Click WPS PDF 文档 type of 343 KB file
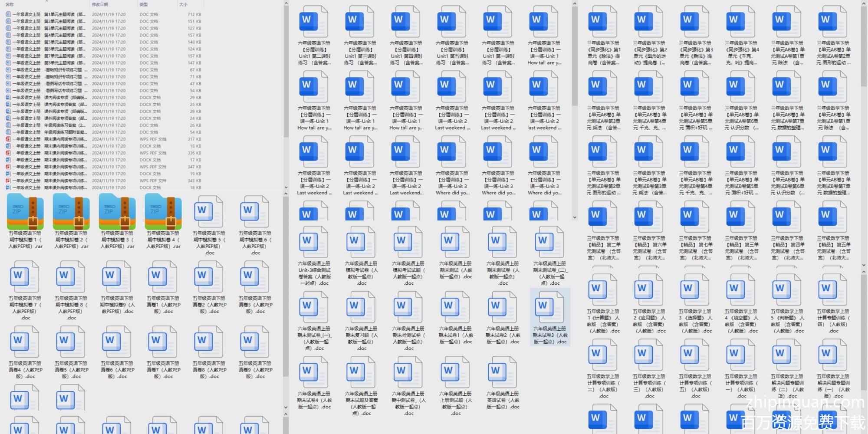This screenshot has width=868, height=434. (x=153, y=181)
